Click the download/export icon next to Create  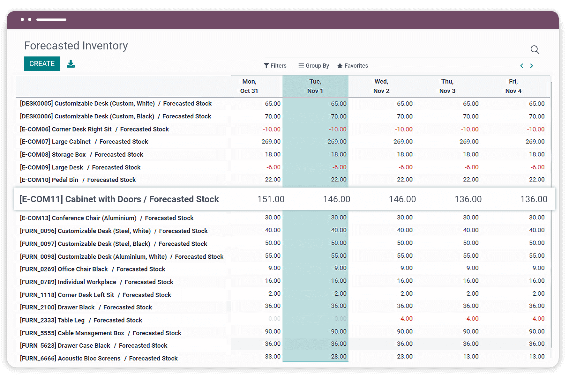click(x=71, y=64)
